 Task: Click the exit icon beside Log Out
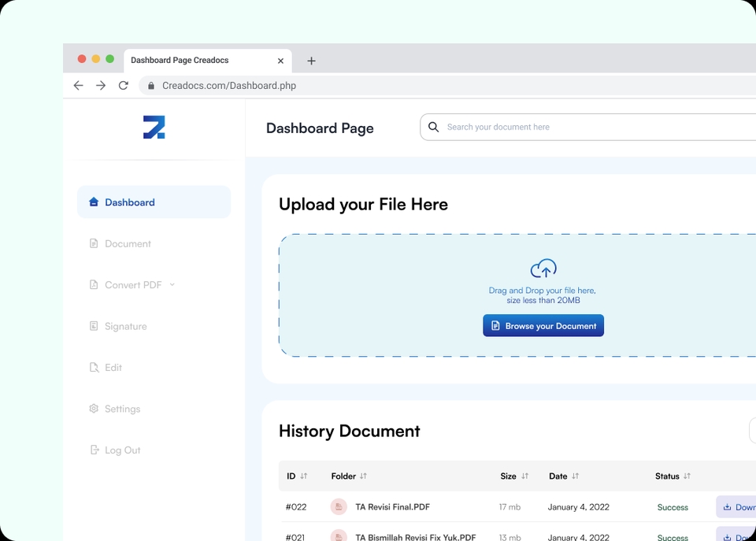tap(94, 450)
